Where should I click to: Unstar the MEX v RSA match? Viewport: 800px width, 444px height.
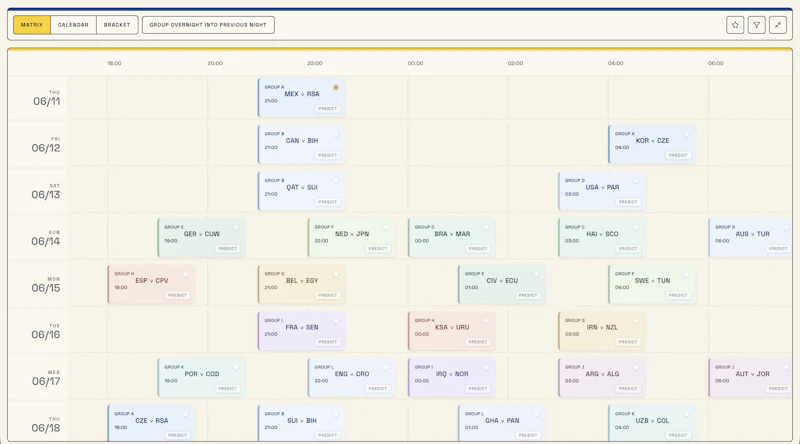tap(336, 87)
